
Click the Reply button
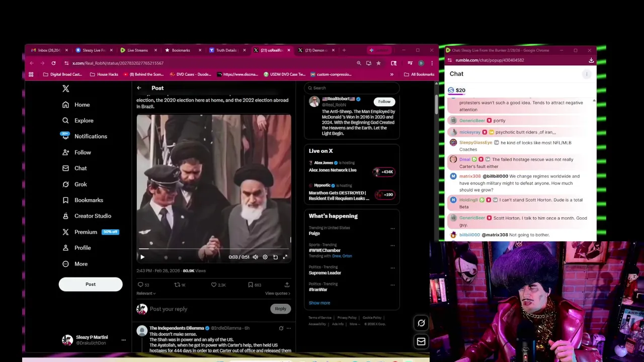coord(280,309)
